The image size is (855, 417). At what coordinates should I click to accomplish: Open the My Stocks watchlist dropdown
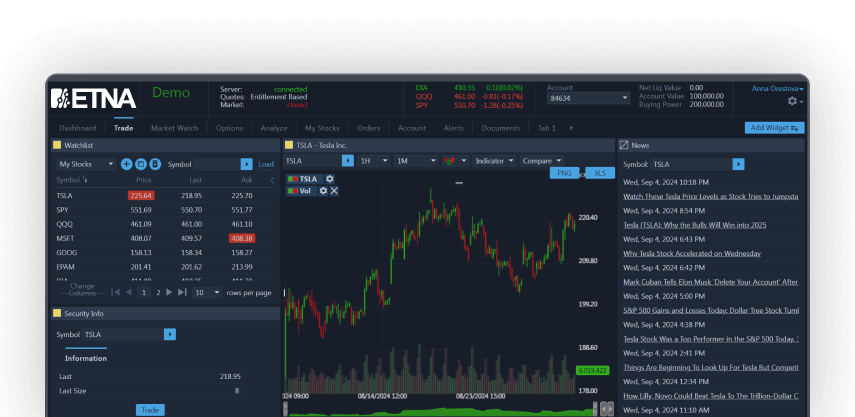tap(86, 164)
